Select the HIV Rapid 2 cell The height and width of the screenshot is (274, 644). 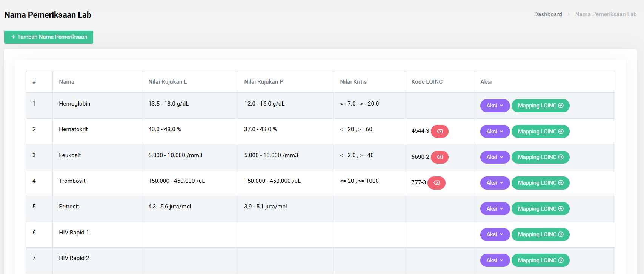point(97,260)
